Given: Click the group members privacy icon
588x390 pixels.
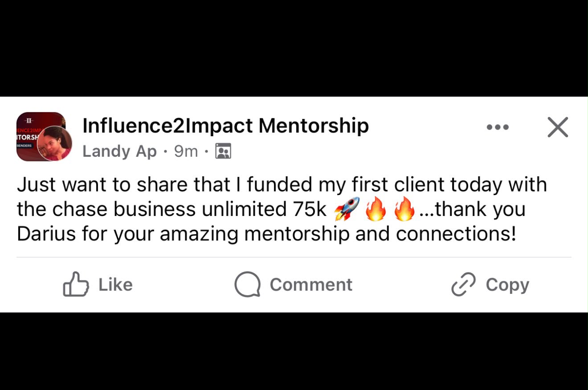Looking at the screenshot, I should point(223,151).
